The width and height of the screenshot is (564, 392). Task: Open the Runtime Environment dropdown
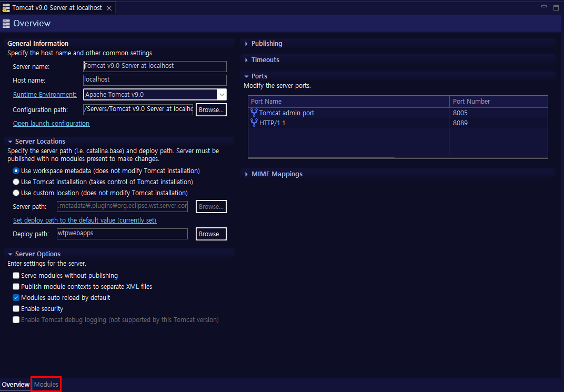coord(222,95)
